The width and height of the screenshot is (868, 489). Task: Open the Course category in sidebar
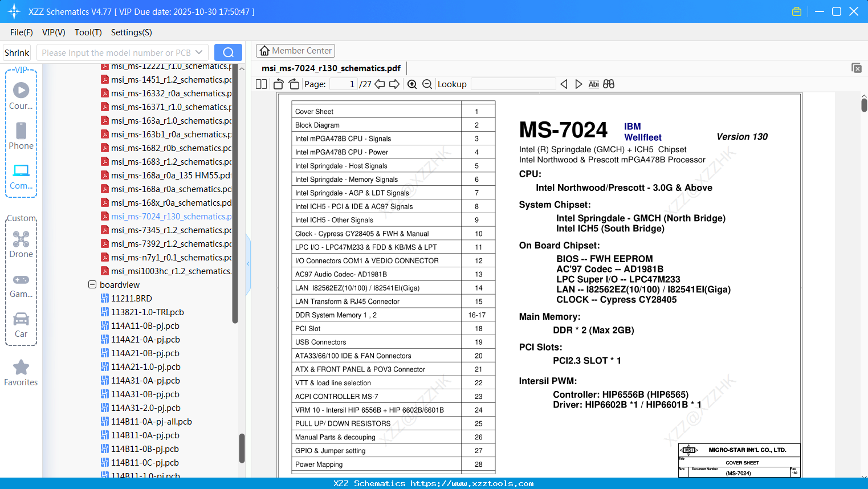(21, 96)
